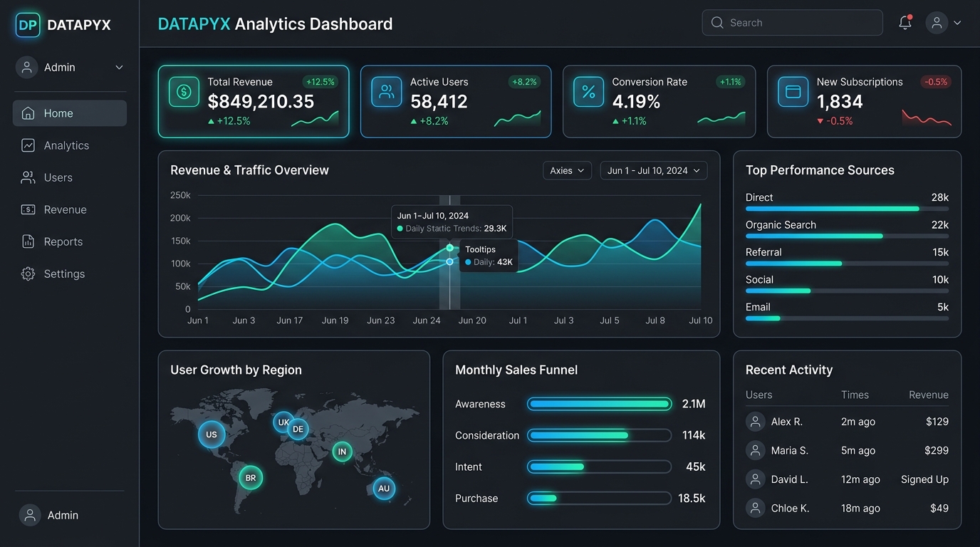This screenshot has height=547, width=980.
Task: Click the Active Users people icon
Action: click(x=387, y=92)
